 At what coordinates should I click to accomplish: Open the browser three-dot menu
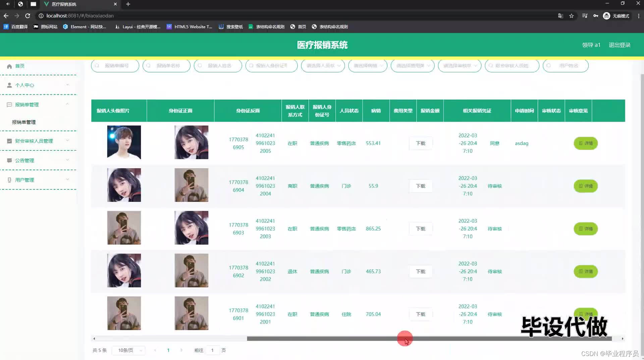pyautogui.click(x=639, y=16)
